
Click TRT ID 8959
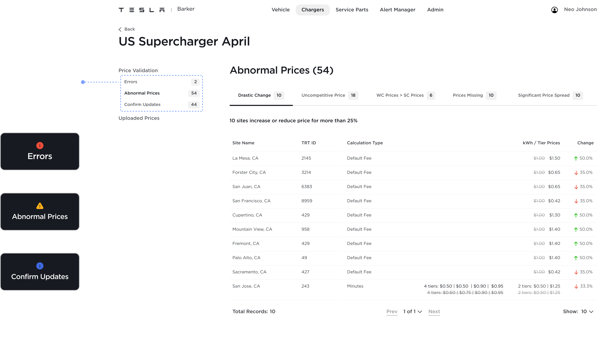coord(306,201)
